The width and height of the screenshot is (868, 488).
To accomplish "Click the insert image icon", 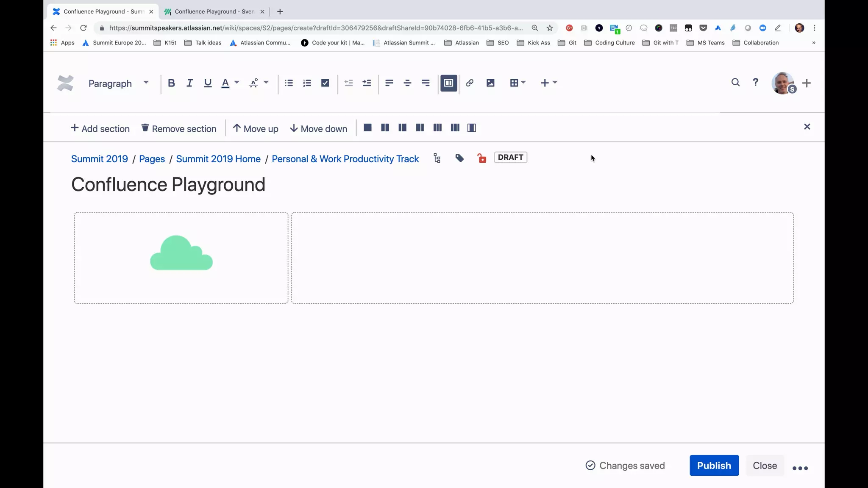I will tap(490, 83).
